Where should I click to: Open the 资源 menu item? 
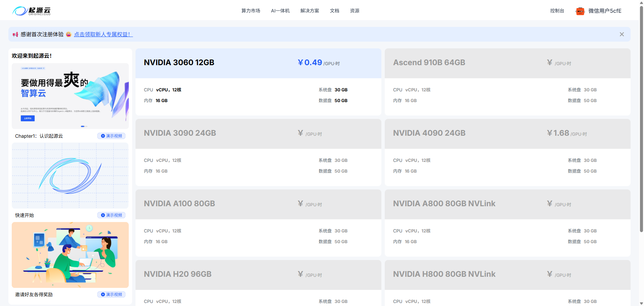[355, 11]
